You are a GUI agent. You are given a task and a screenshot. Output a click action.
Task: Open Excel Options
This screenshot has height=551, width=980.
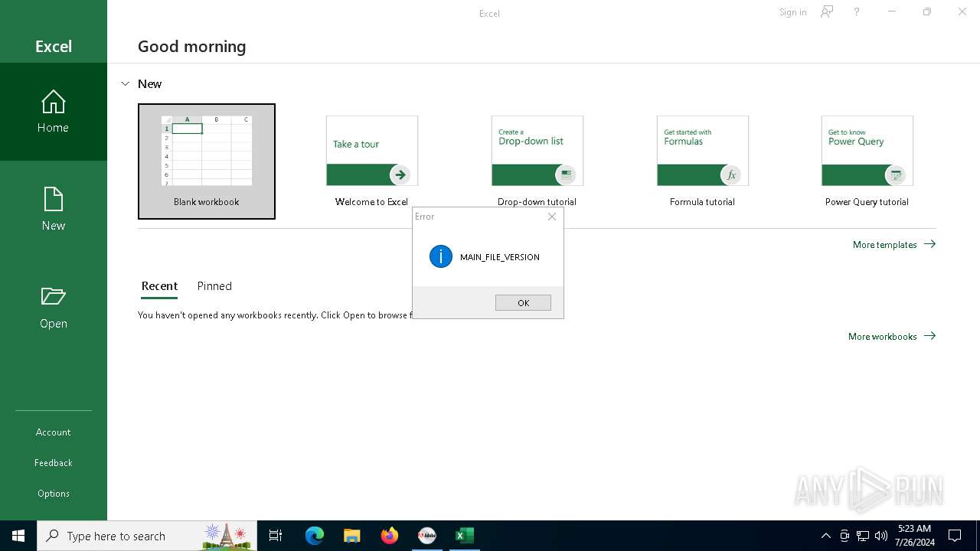coord(54,494)
